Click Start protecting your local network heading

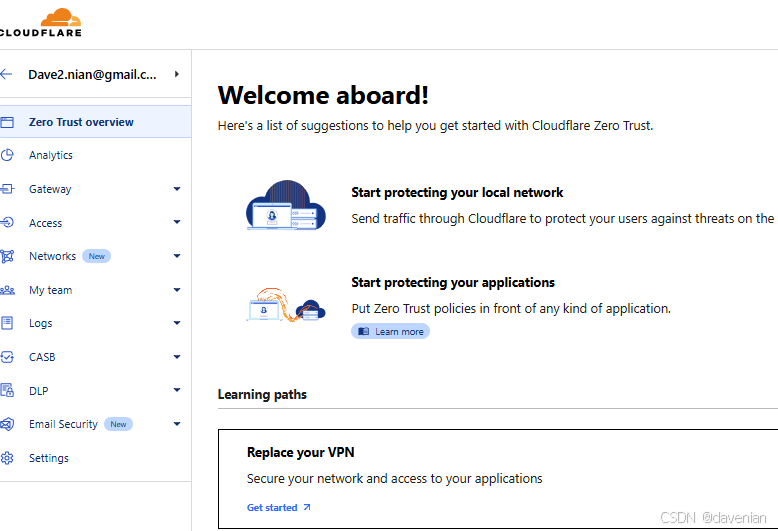coord(457,193)
